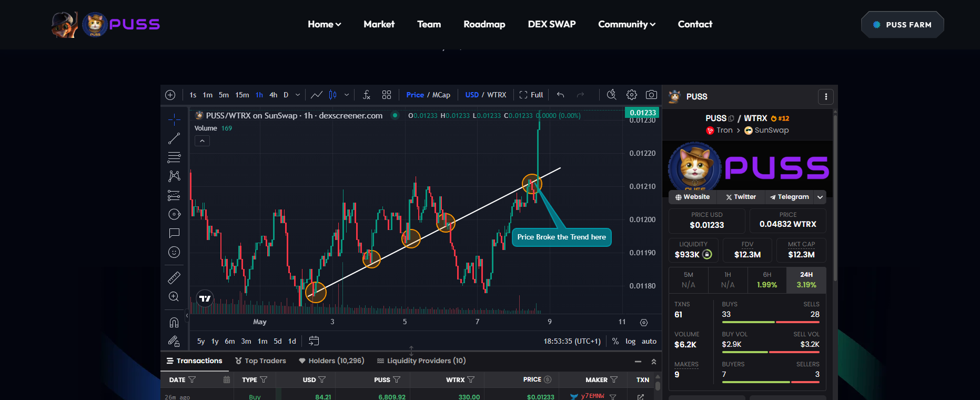Viewport: 980px width, 400px height.
Task: Open the quick search chart icon
Action: (611, 95)
